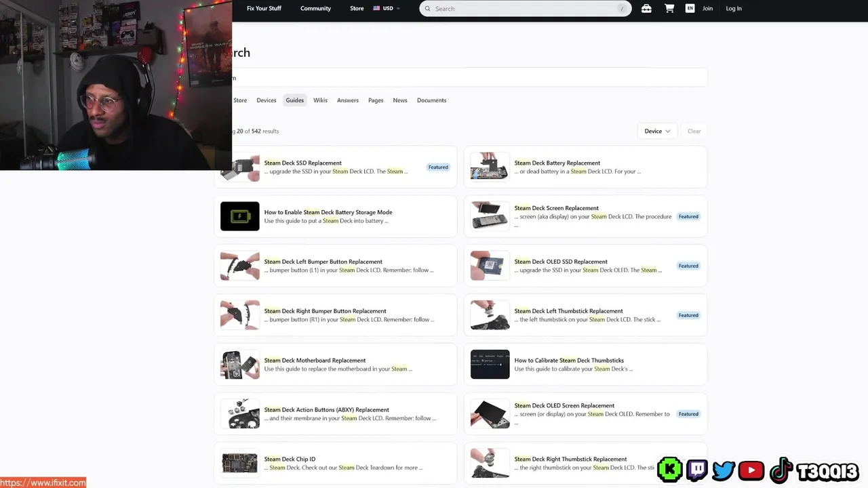Open Steam Deck OLED Screen Replacement guide
Viewport: 868px width, 488px height.
point(564,405)
